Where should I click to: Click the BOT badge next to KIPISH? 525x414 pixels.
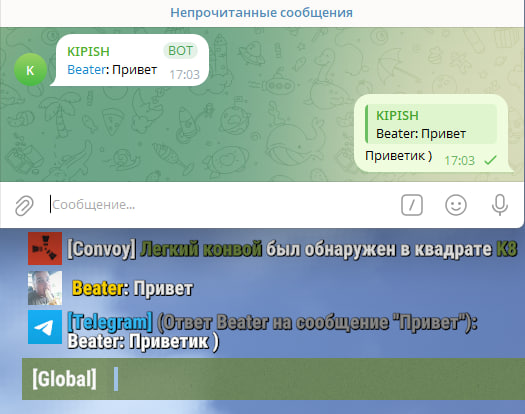point(180,51)
